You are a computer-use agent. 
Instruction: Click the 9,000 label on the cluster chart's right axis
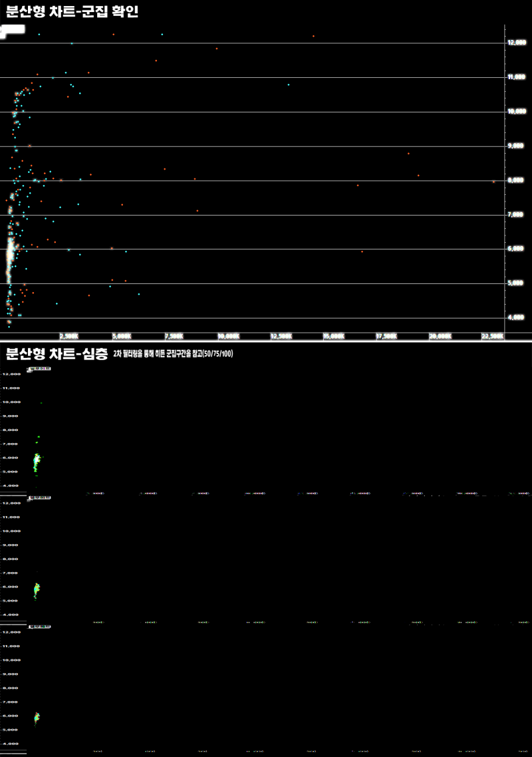point(515,145)
